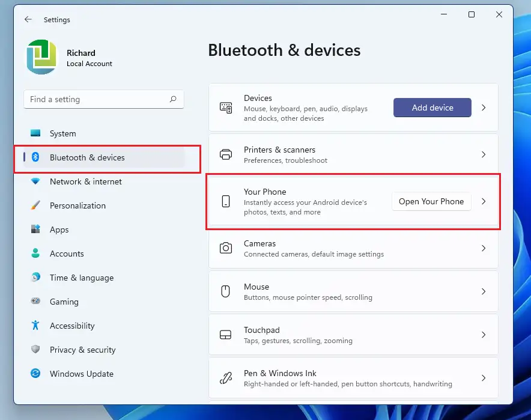Open Time & language settings
531x420 pixels.
click(x=104, y=278)
